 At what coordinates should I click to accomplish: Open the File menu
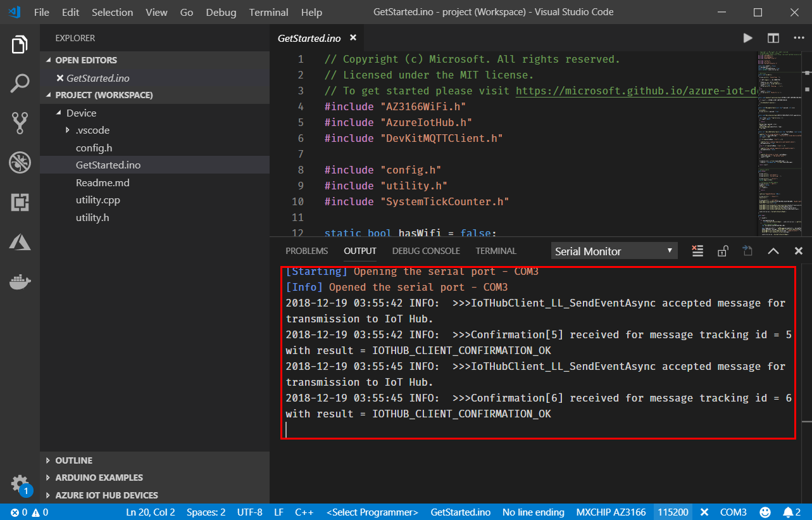click(x=42, y=12)
